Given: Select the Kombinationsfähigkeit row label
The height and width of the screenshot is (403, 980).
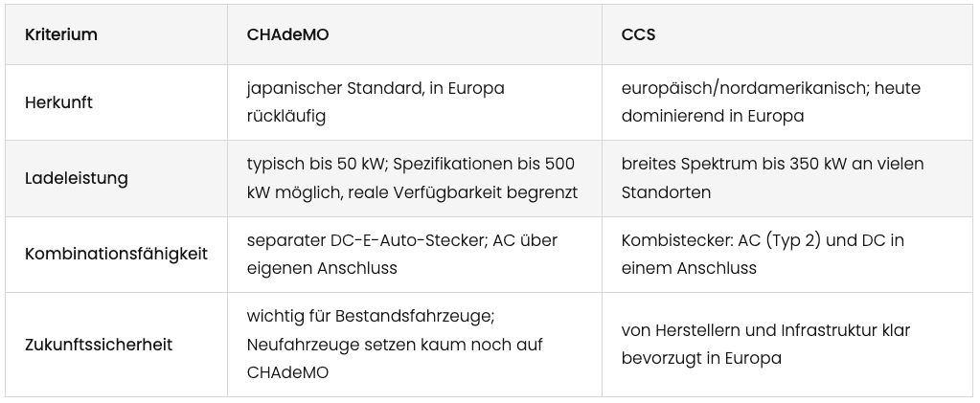Looking at the screenshot, I should [x=116, y=255].
